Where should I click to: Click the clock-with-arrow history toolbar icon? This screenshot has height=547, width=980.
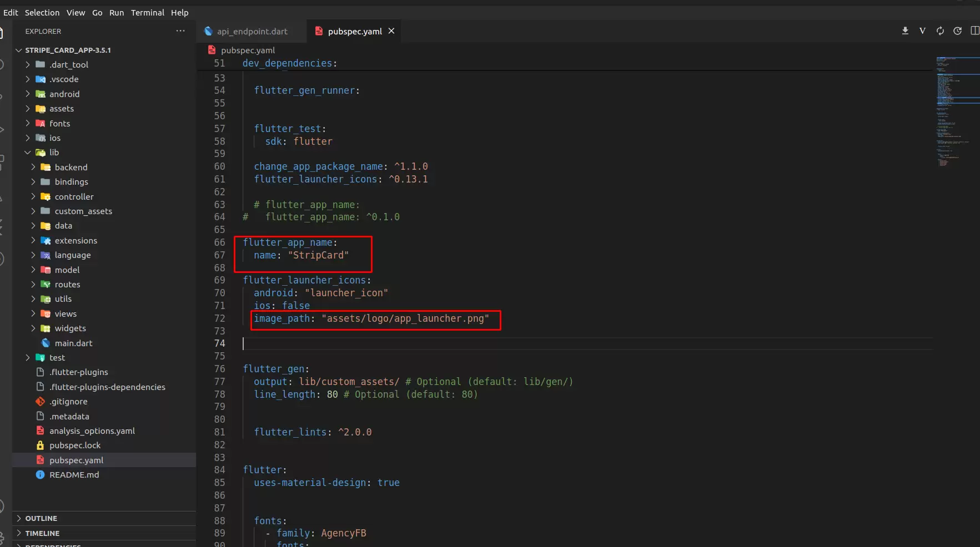(957, 31)
